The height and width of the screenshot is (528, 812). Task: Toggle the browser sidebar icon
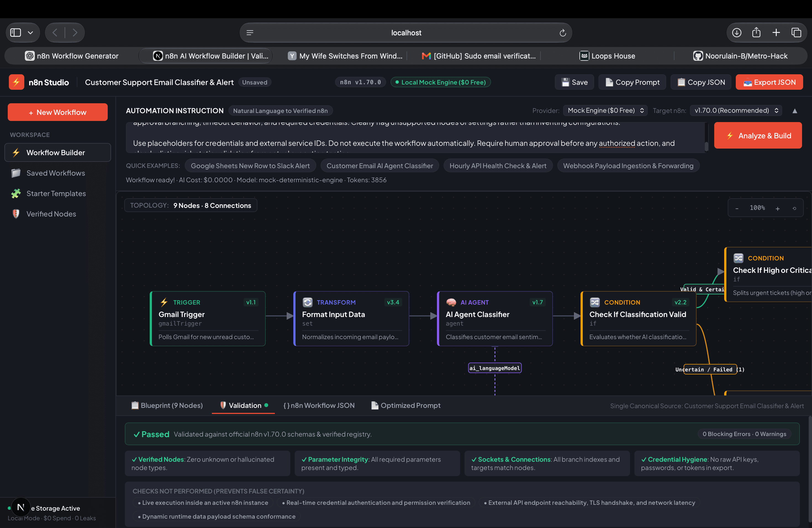pos(16,32)
